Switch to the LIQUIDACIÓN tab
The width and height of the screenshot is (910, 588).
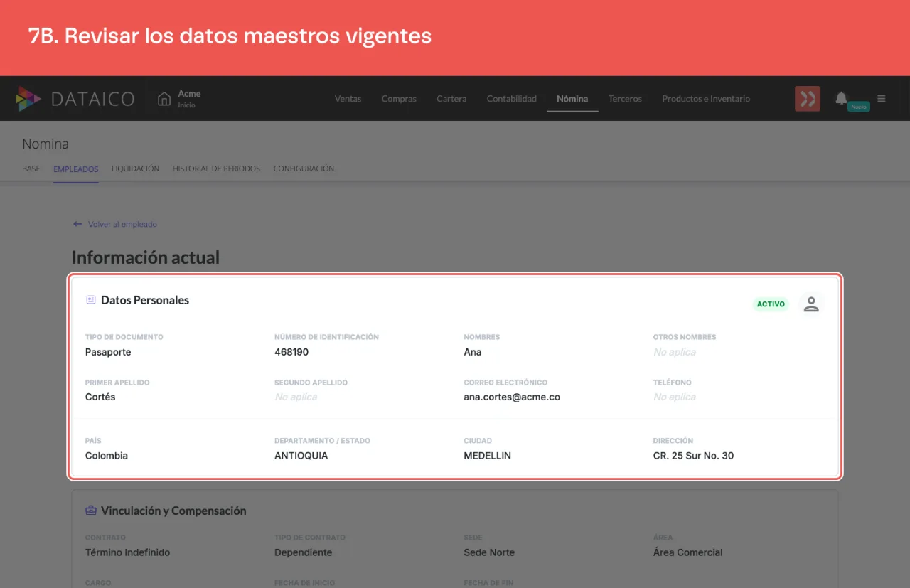(136, 169)
